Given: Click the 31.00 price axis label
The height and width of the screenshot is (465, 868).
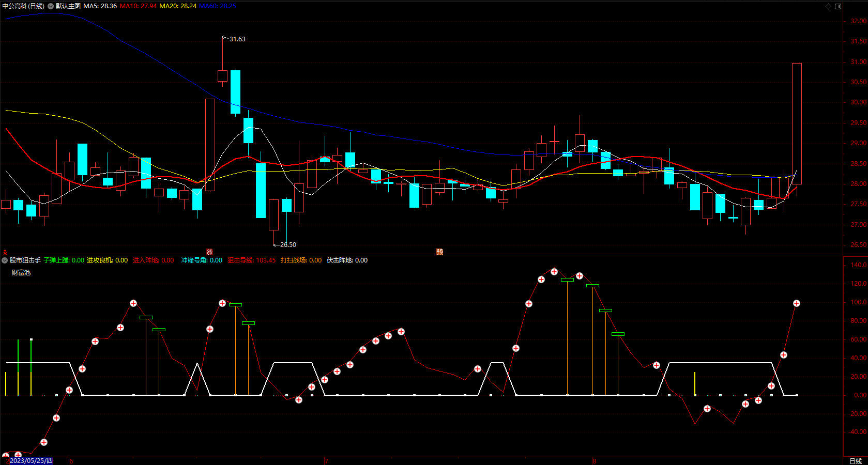Looking at the screenshot, I should (x=859, y=62).
